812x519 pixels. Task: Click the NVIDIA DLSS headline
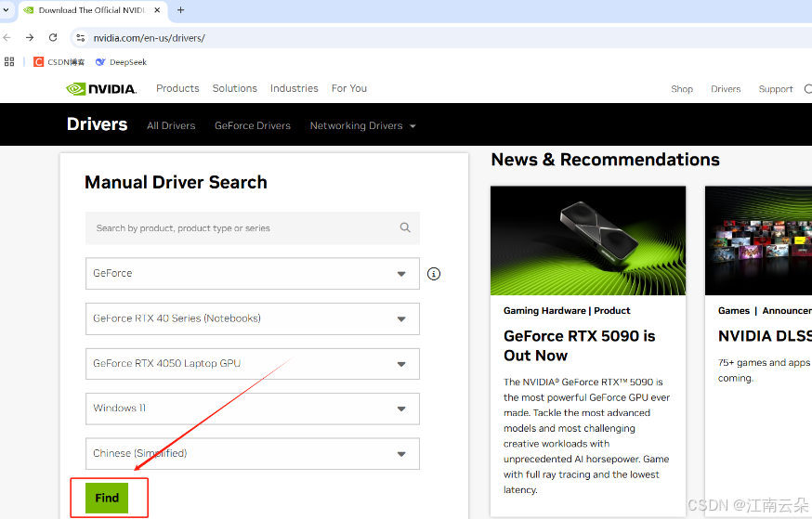[x=765, y=336]
